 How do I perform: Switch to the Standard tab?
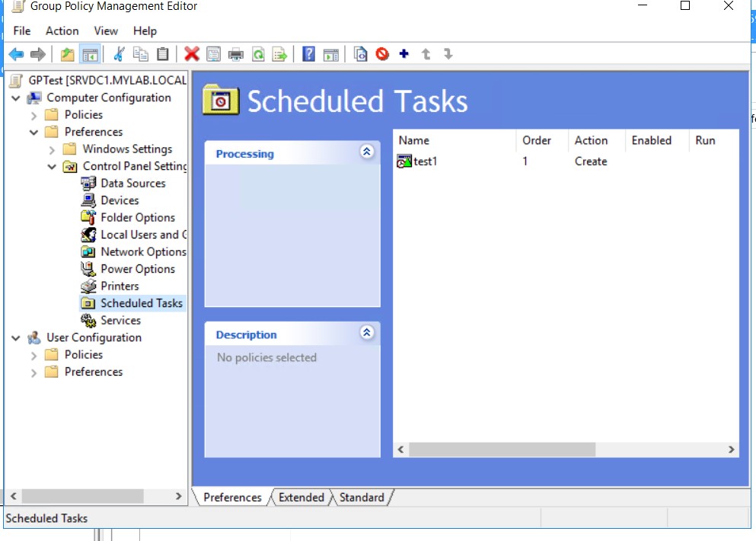[362, 497]
